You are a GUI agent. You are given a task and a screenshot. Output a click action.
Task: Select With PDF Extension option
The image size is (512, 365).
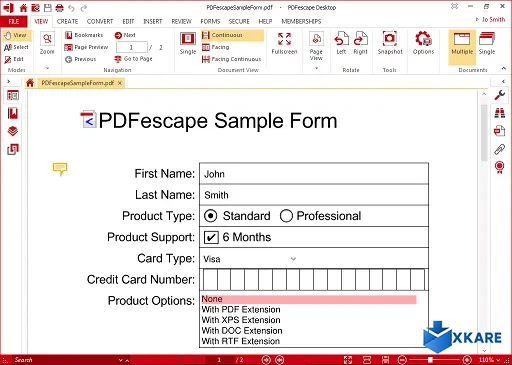[241, 310]
